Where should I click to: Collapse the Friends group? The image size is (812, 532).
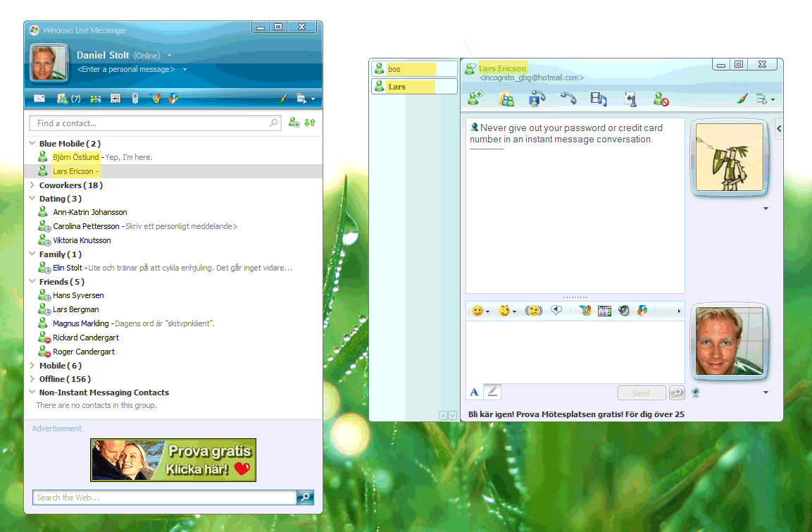pos(32,282)
